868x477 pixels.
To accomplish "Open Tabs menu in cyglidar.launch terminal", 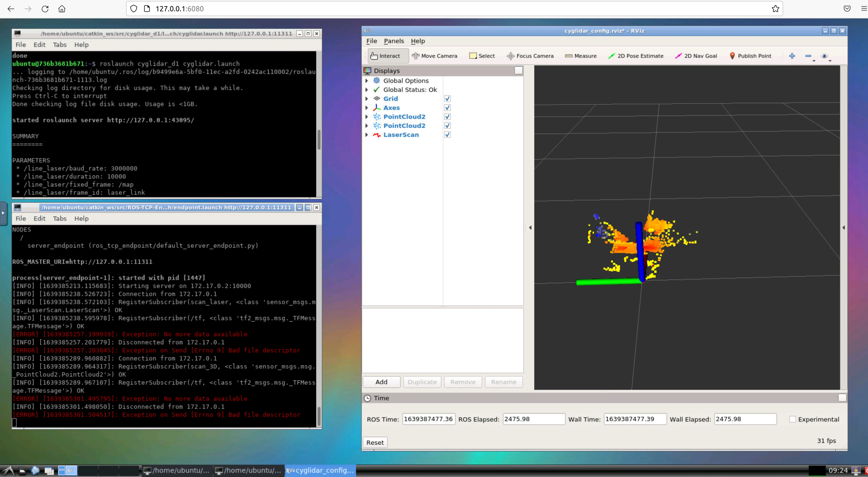I will coord(60,45).
